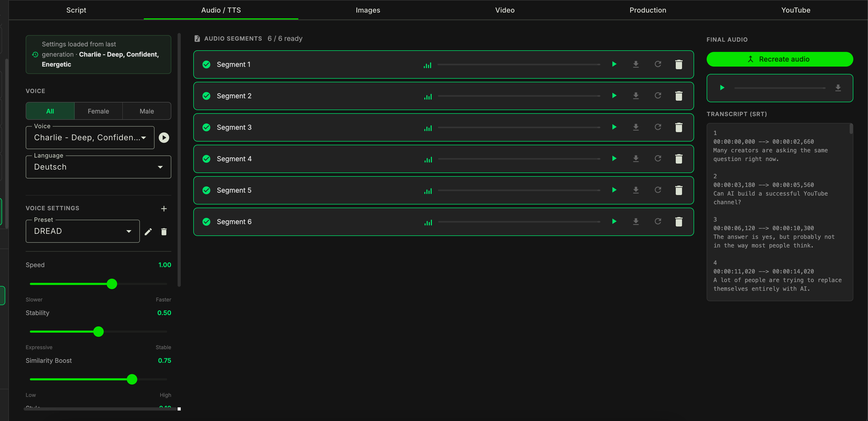Image resolution: width=868 pixels, height=421 pixels.
Task: Click the Audio Segments file icon
Action: click(197, 39)
